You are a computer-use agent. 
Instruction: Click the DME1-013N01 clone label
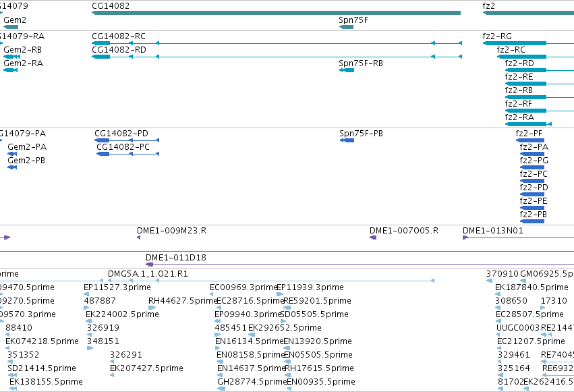pyautogui.click(x=493, y=231)
